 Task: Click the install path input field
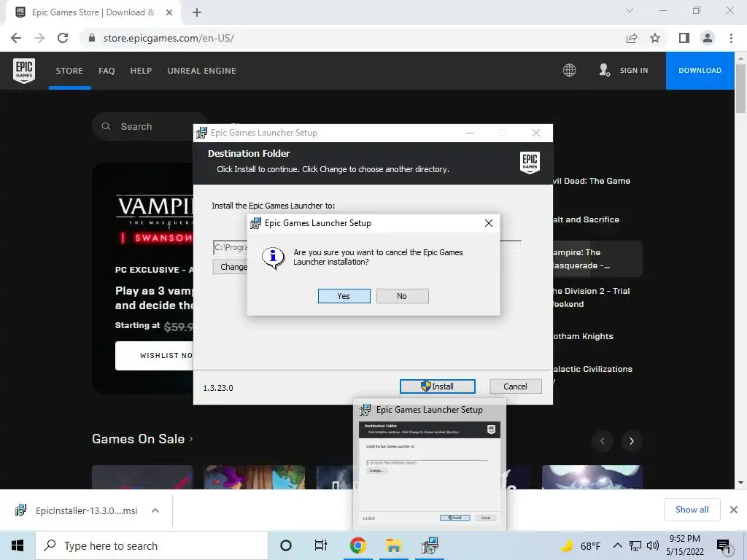coord(367,248)
